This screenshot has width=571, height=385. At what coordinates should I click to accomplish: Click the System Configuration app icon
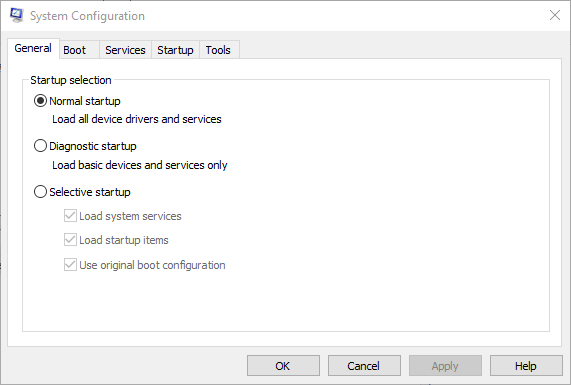point(16,15)
